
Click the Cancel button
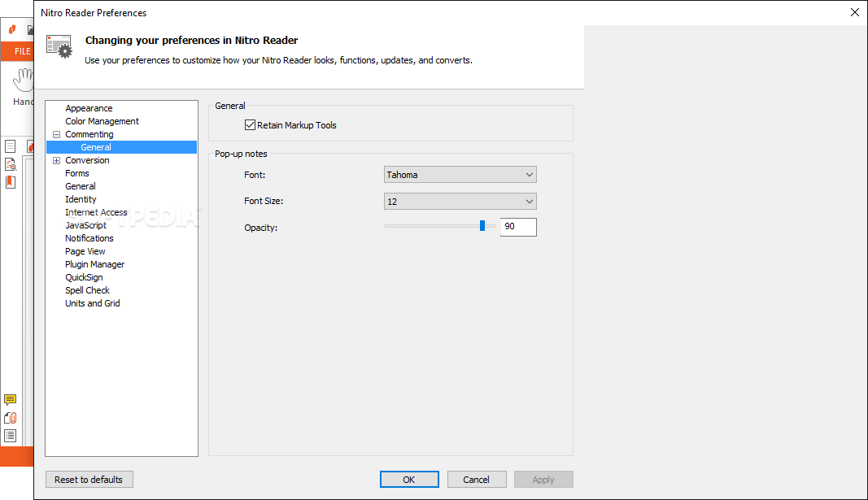click(477, 480)
